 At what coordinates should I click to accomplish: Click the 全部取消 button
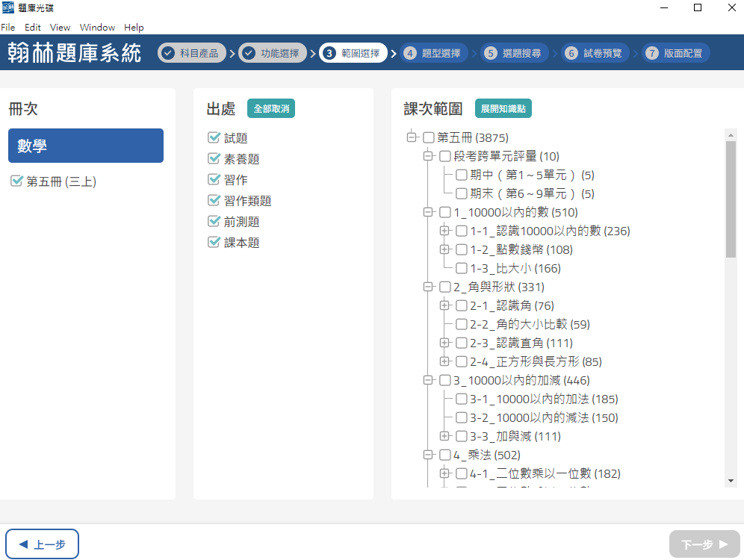tap(271, 109)
